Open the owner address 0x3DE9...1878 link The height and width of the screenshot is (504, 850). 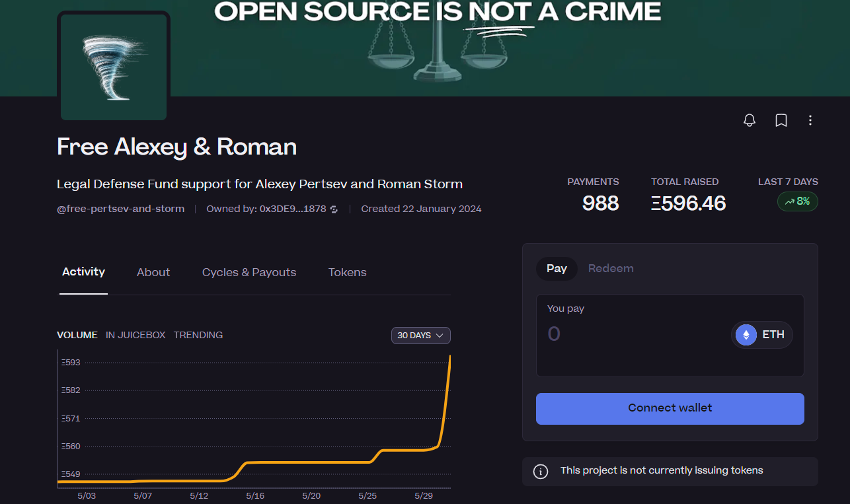[293, 209]
